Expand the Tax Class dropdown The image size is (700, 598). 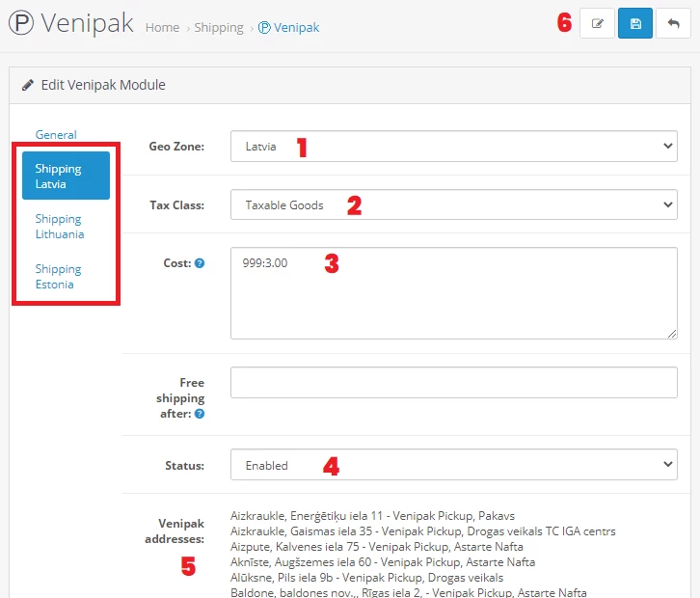(x=453, y=204)
